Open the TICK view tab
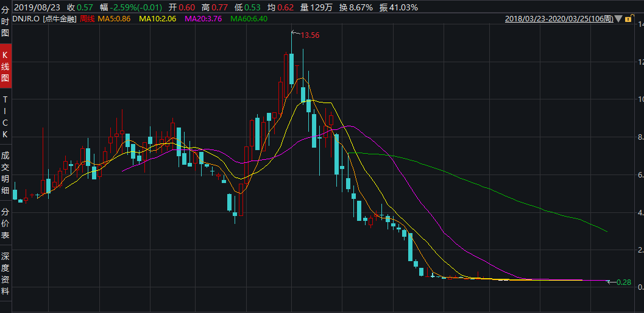Viewport: 644px width, 313px height. (x=5, y=116)
